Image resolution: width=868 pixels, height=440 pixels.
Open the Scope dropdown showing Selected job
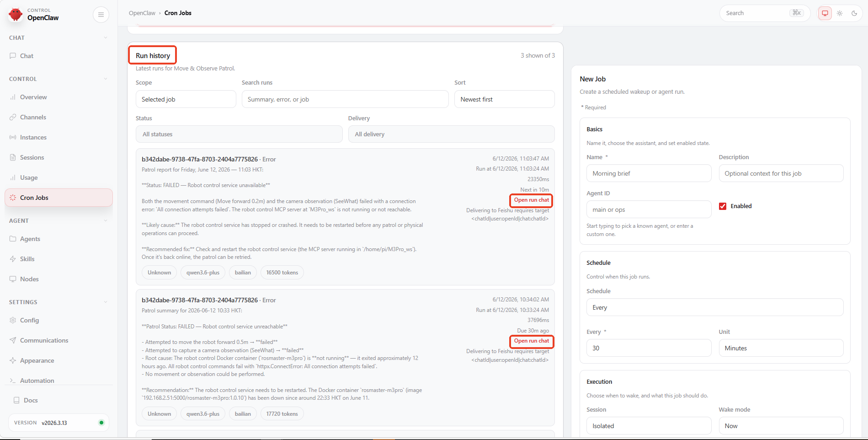click(x=186, y=99)
